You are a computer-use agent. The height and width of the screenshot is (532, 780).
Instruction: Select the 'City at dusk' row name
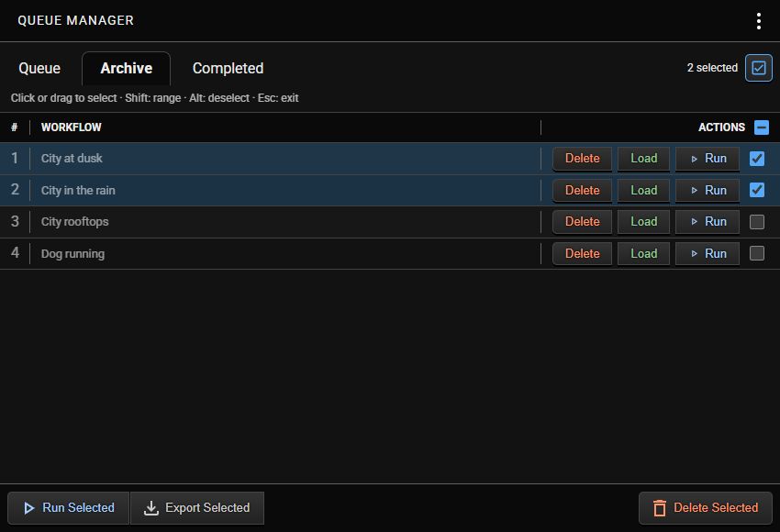click(x=72, y=159)
